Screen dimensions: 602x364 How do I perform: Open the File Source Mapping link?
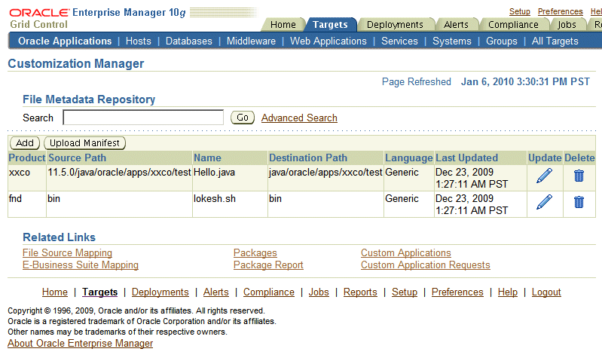click(68, 252)
